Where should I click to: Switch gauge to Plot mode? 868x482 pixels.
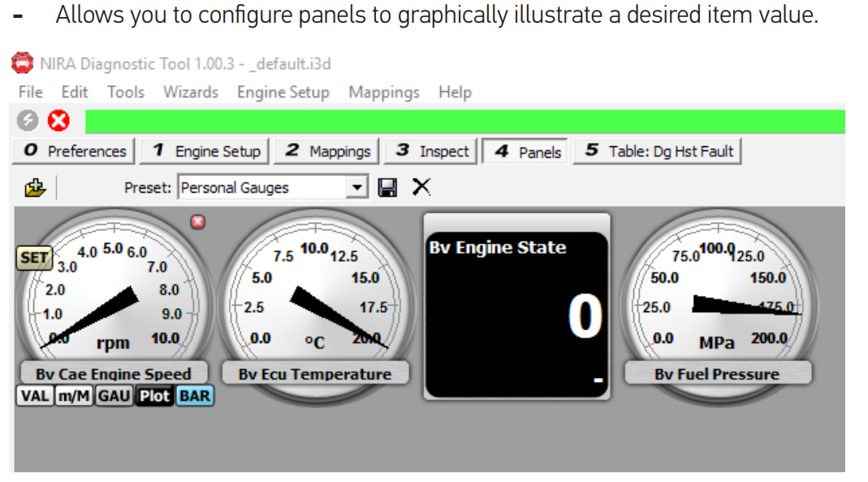[x=154, y=396]
